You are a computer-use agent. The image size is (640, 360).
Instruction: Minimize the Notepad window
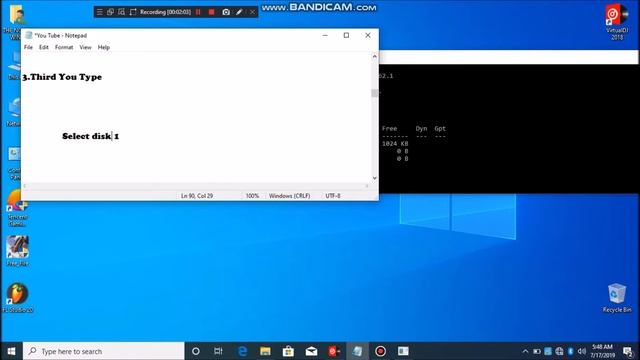(325, 36)
